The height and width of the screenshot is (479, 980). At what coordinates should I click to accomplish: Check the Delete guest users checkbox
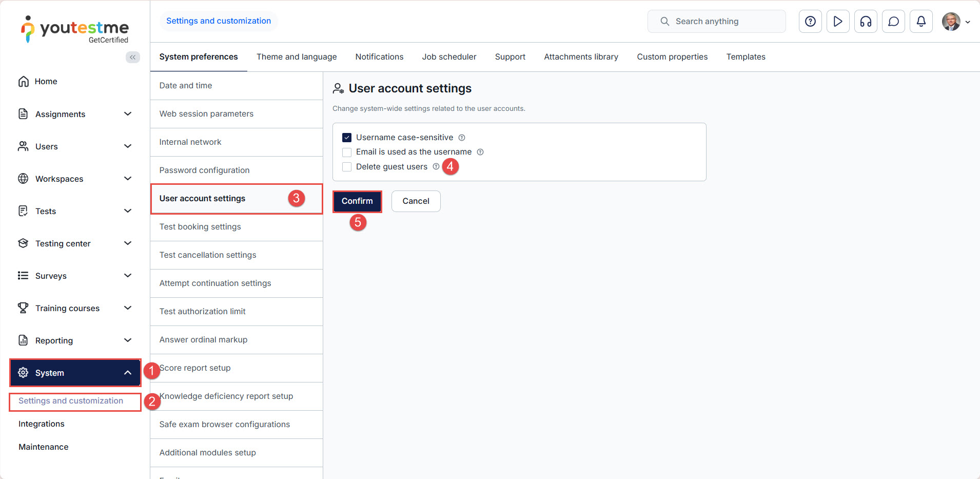pyautogui.click(x=347, y=167)
